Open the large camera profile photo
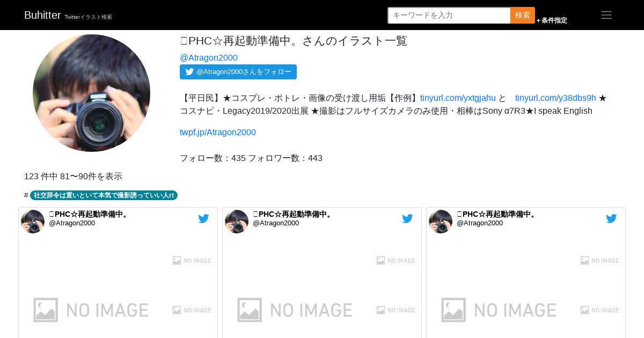 [x=91, y=93]
